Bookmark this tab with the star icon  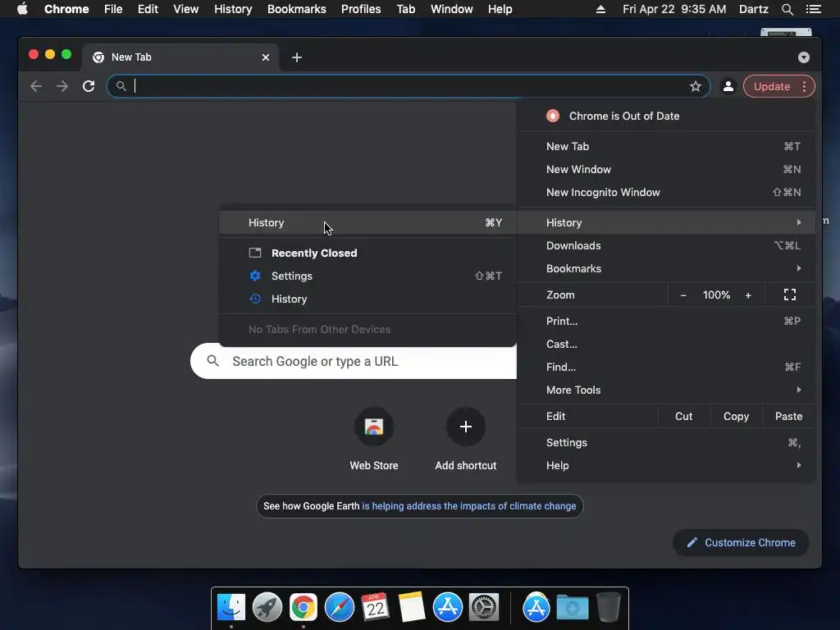(x=696, y=86)
